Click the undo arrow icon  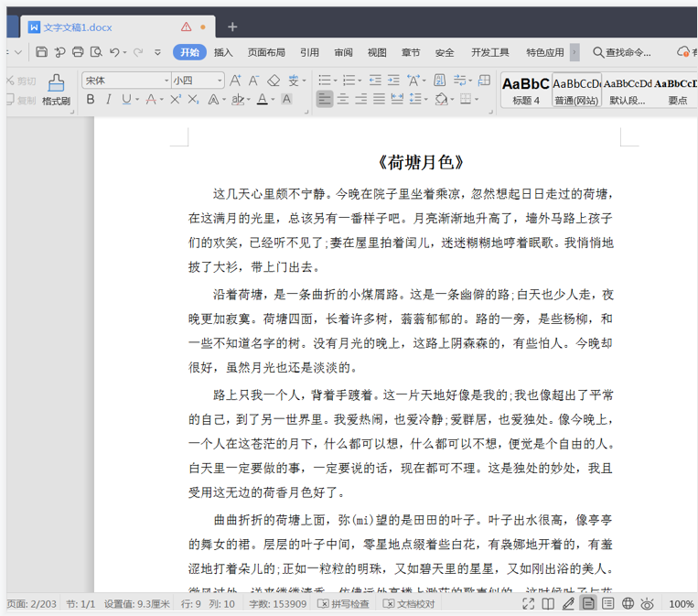point(114,52)
